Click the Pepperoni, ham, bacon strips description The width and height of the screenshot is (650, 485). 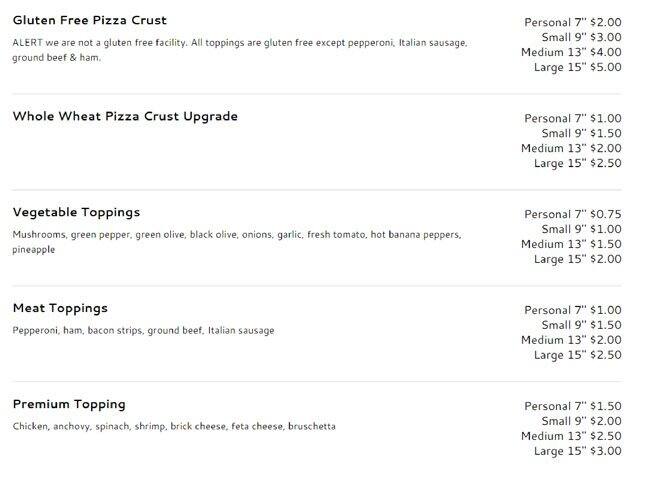point(143,330)
